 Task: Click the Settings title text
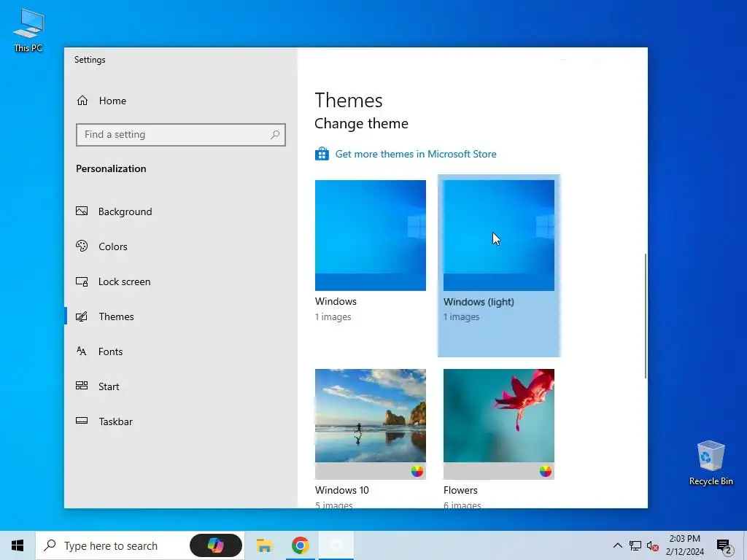click(x=90, y=60)
